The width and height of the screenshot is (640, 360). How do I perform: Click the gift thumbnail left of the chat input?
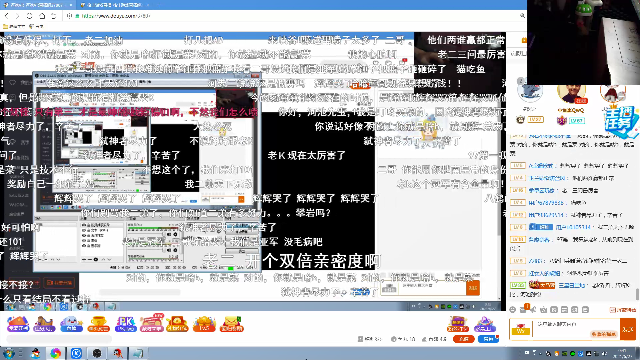point(521,329)
